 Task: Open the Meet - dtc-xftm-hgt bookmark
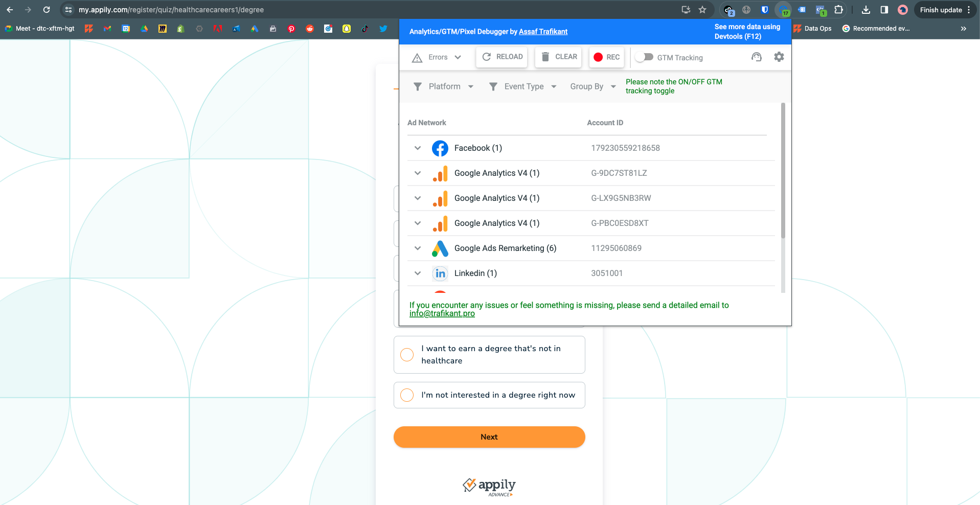click(40, 29)
